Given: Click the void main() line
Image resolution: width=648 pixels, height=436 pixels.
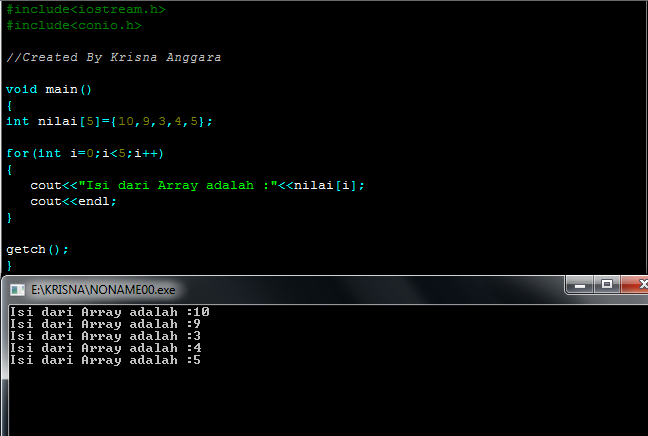Looking at the screenshot, I should pyautogui.click(x=49, y=89).
